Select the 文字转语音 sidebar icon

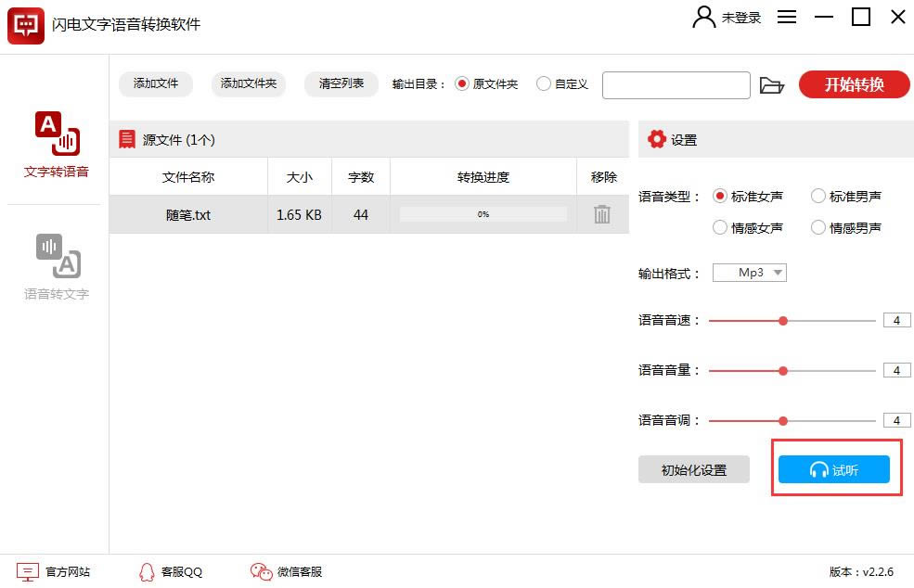point(58,134)
